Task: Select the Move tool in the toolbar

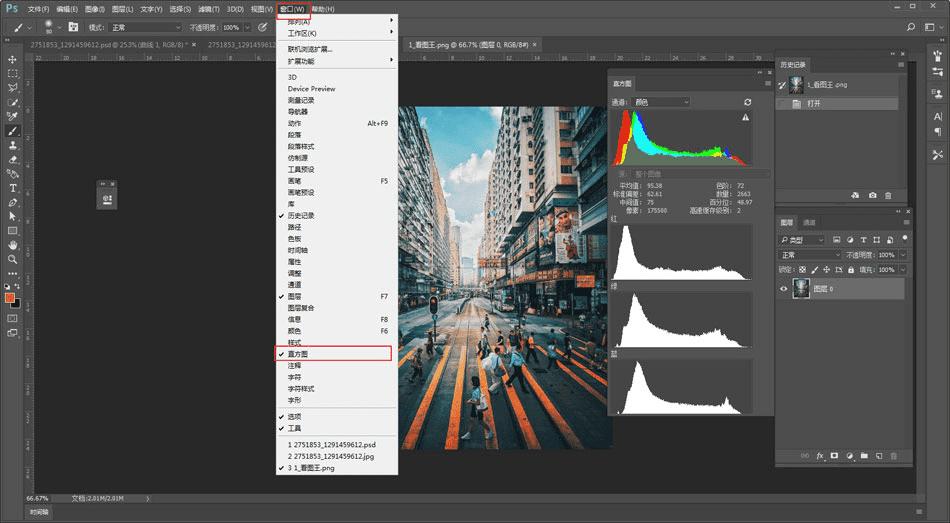Action: pyautogui.click(x=13, y=59)
